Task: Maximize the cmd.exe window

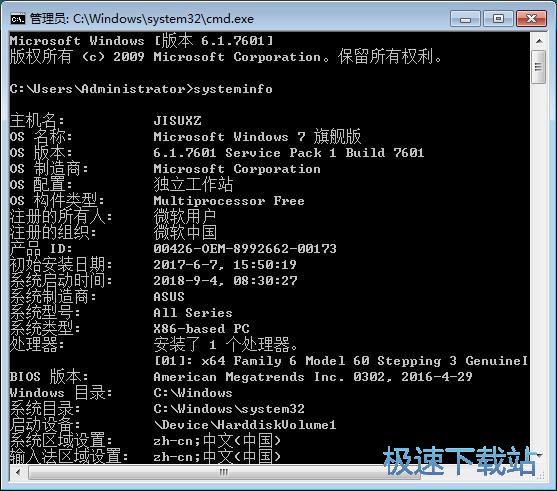Action: 498,18
